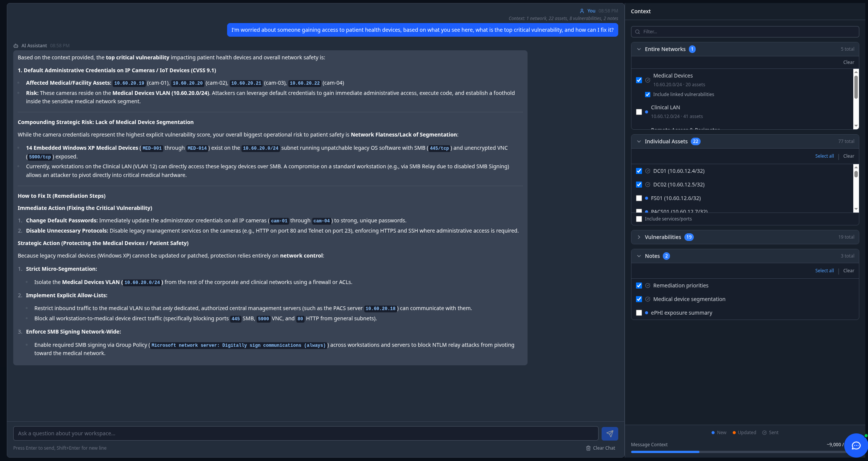The image size is (868, 461).
Task: Click the trash icon beside Clear Chat
Action: [x=588, y=448]
